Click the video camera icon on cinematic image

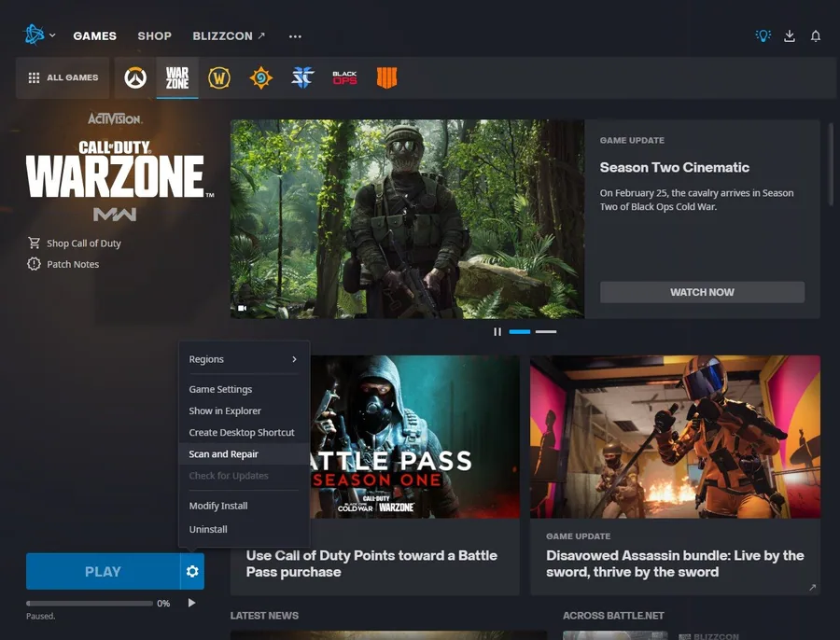242,309
